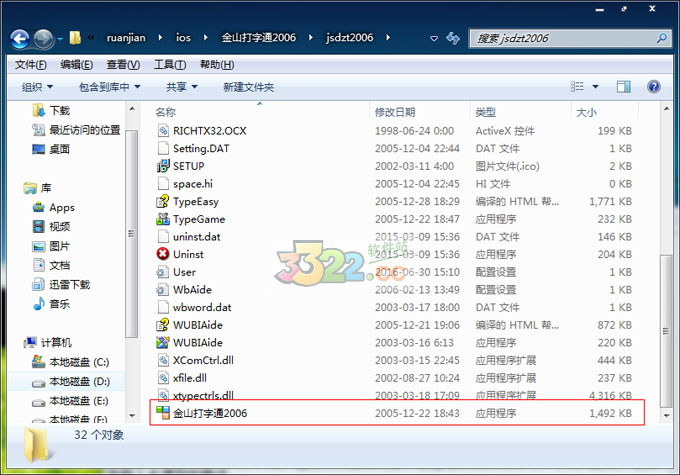Viewport: 680px width, 475px height.
Task: Click the SETUP file icon
Action: 163,166
